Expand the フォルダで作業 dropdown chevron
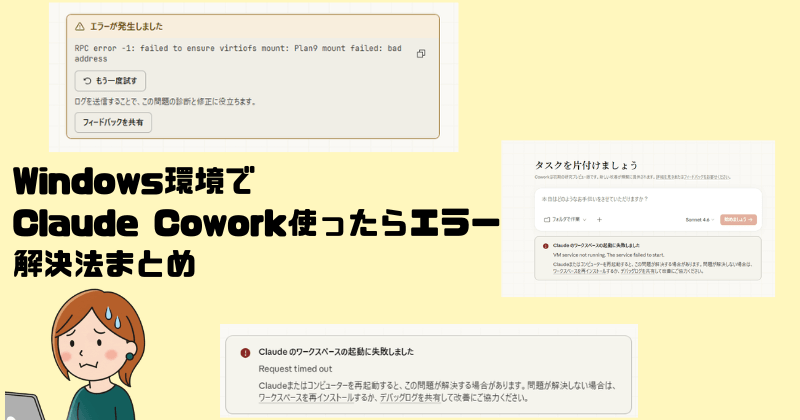 tap(586, 218)
